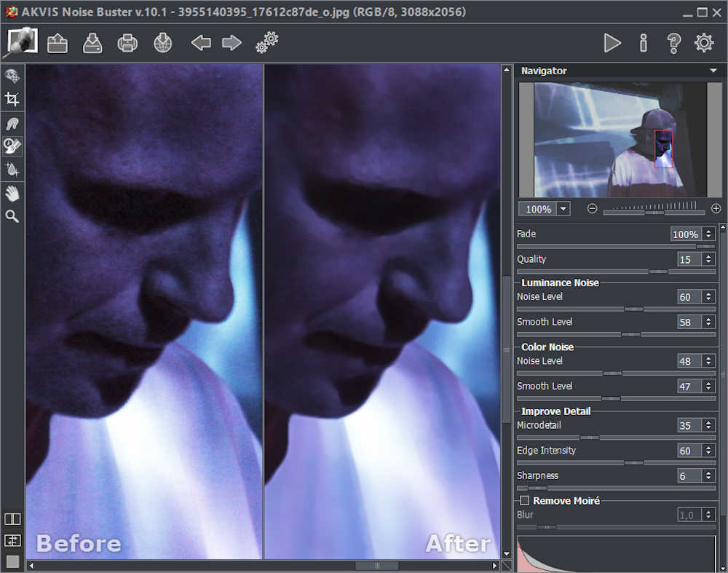Toggle the split before/after view layout icon
Viewport: 728px width, 573px height.
[x=12, y=519]
